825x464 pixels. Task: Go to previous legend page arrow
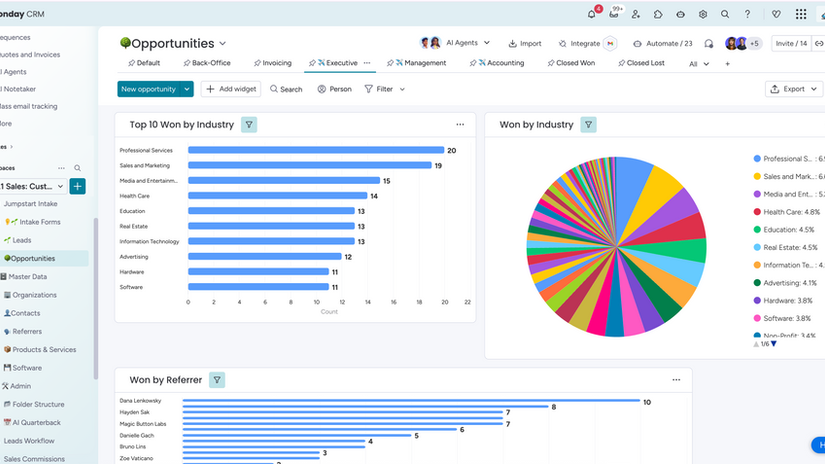click(x=756, y=344)
